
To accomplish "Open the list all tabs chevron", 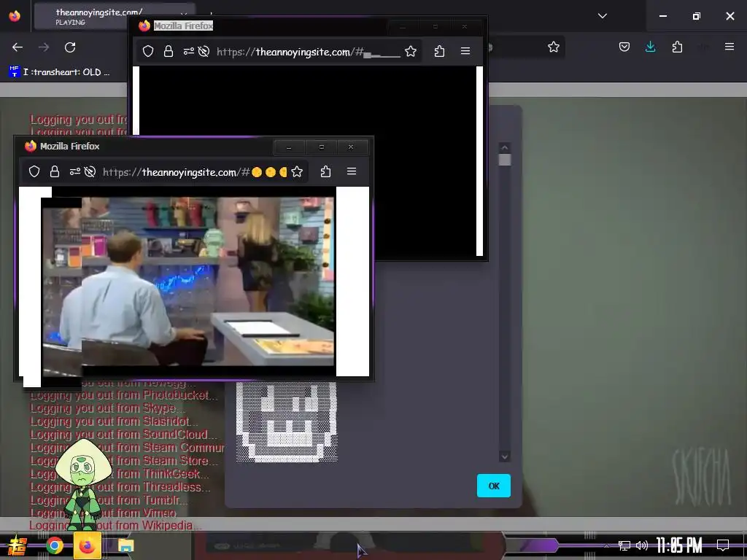I will [602, 16].
